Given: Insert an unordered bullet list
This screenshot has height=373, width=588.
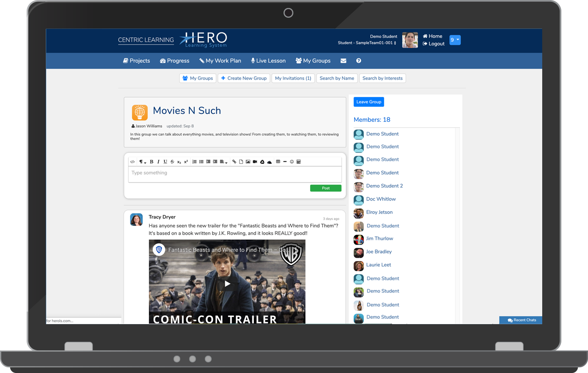Looking at the screenshot, I should 201,162.
